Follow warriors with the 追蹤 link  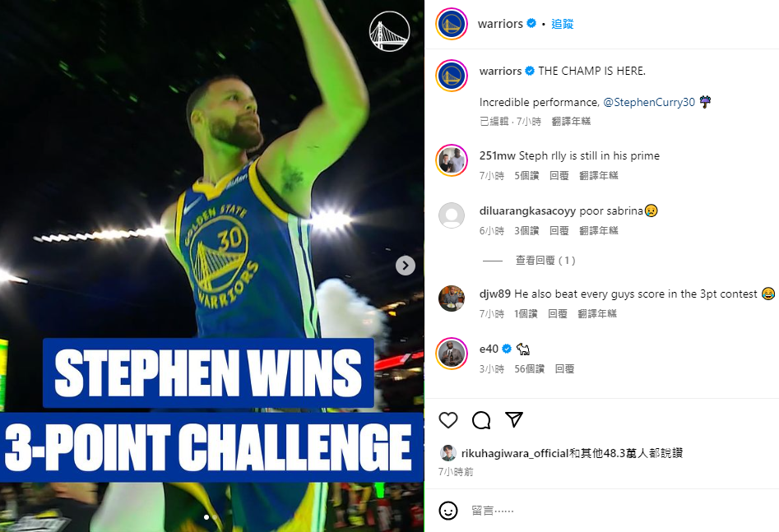(563, 24)
